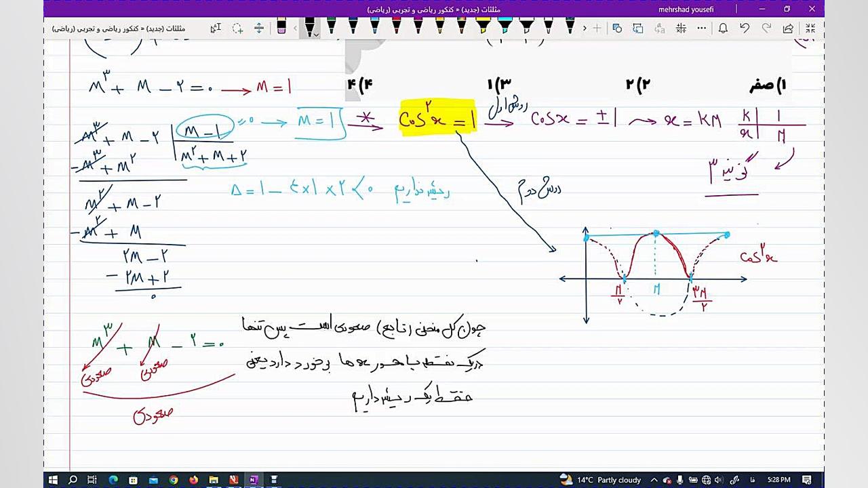Launch Microsoft Edge from the taskbar

[x=113, y=480]
